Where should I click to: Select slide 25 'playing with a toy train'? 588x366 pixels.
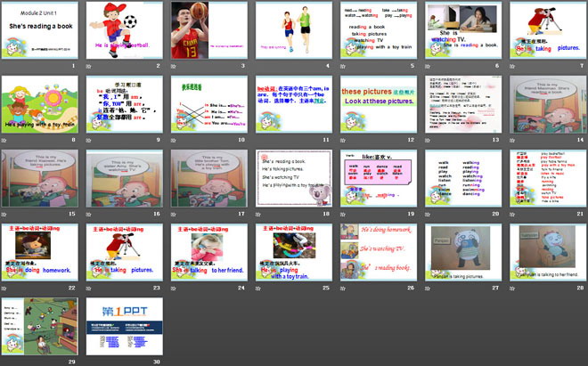pos(294,252)
